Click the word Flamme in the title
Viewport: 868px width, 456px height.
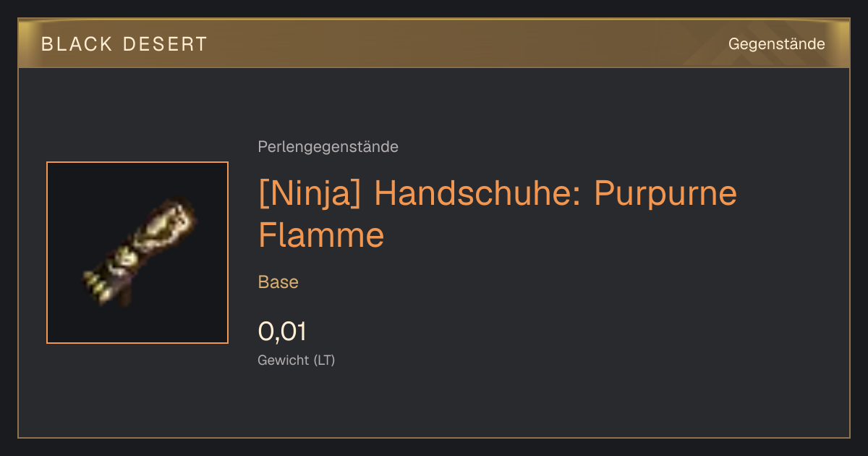pos(321,235)
